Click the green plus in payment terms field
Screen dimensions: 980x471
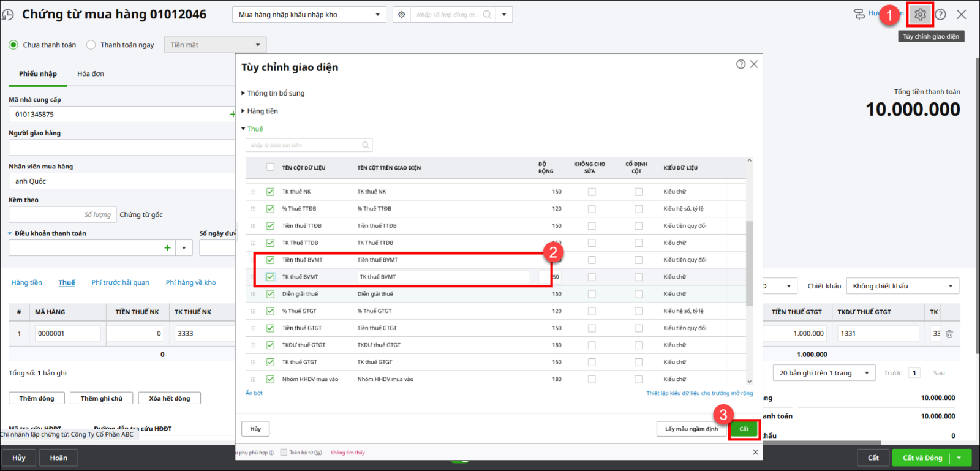pos(167,248)
